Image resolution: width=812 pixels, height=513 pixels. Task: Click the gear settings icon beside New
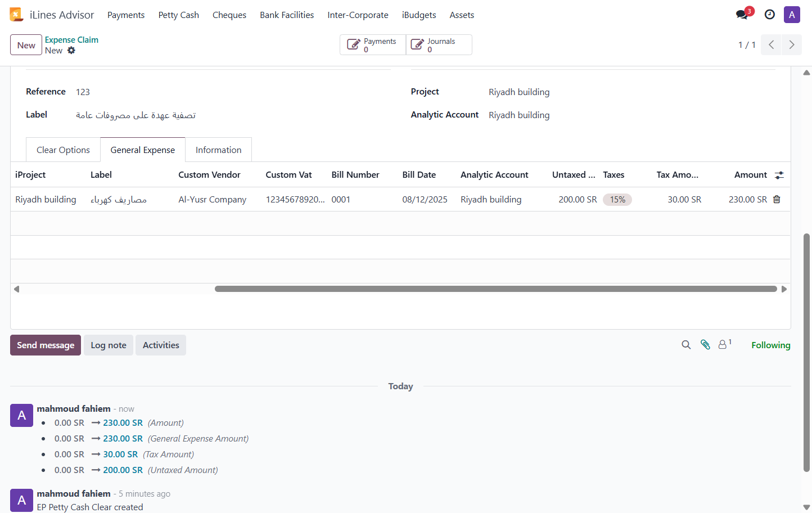[x=71, y=50]
